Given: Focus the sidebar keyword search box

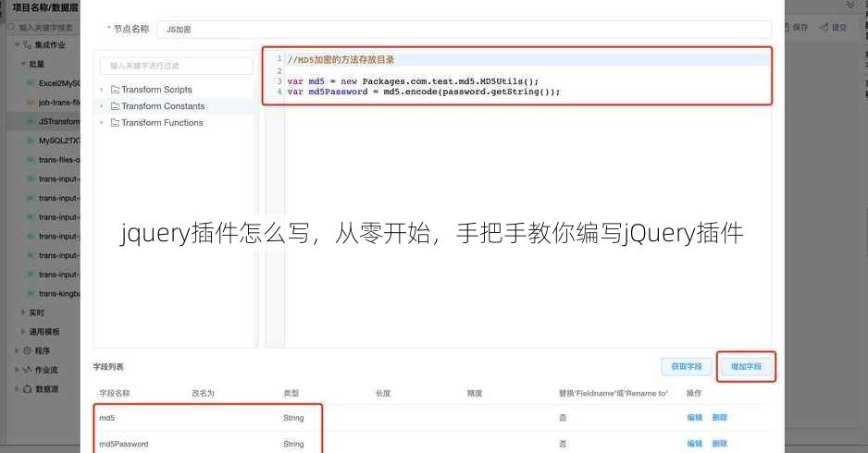Looking at the screenshot, I should [44, 27].
